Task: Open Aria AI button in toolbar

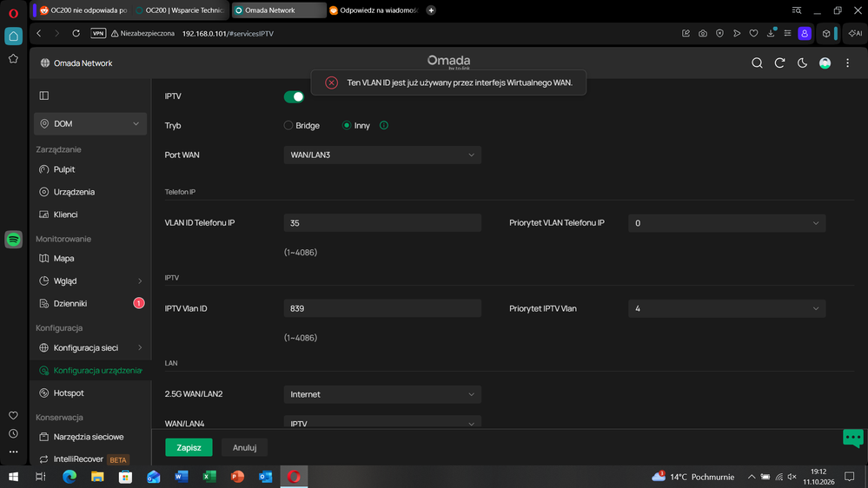Action: pos(855,34)
